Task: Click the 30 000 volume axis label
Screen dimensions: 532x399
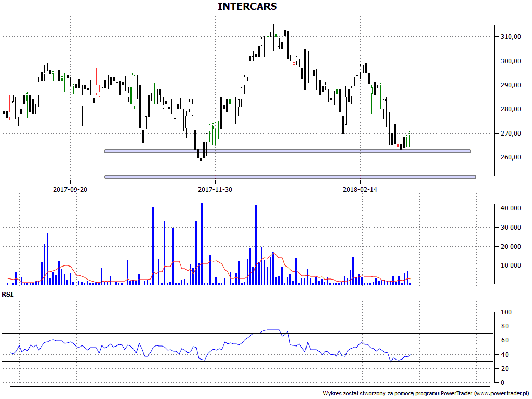Action: coord(511,228)
